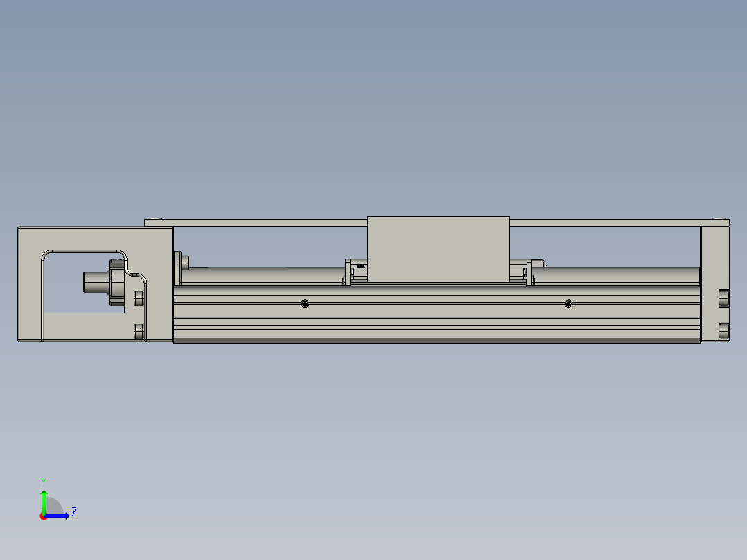Select the central slider carriage block
747x560 pixels.
coord(438,250)
